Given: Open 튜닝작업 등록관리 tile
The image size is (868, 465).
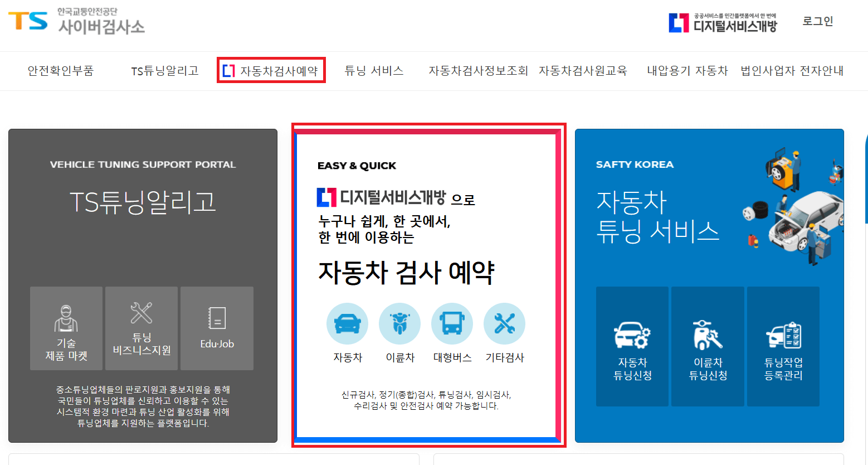Looking at the screenshot, I should pyautogui.click(x=783, y=346).
